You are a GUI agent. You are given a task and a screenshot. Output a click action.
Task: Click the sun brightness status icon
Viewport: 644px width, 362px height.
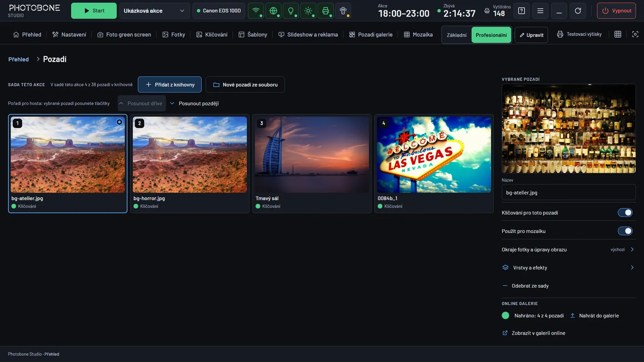pos(308,11)
